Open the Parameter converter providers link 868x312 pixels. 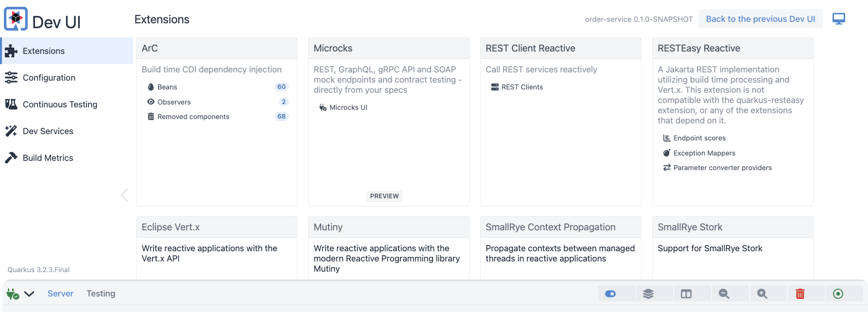(723, 168)
